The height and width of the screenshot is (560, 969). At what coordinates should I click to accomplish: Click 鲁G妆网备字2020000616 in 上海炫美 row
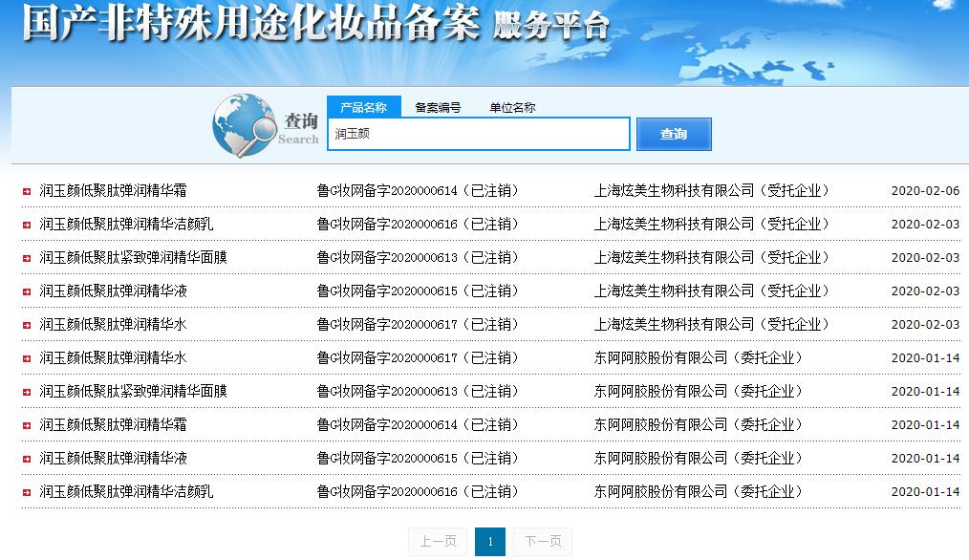(387, 224)
